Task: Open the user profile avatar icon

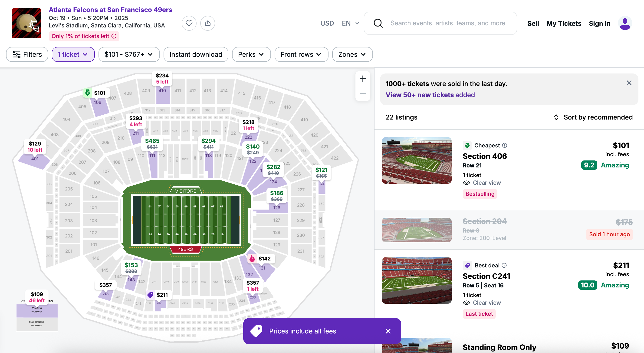Action: tap(625, 23)
